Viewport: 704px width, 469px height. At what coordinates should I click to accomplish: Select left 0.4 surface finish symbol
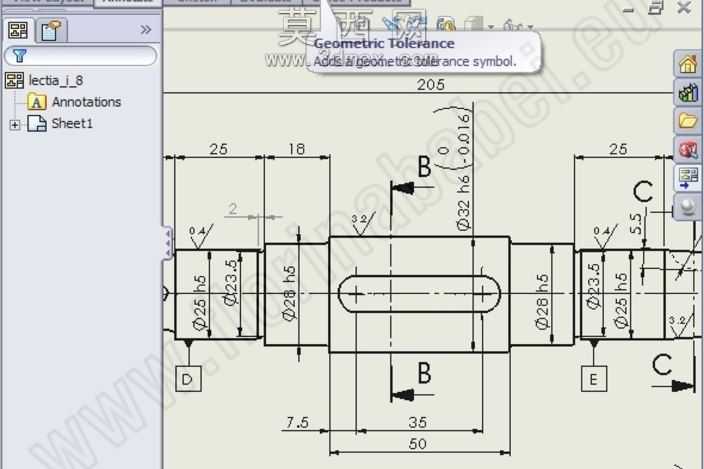click(x=200, y=237)
